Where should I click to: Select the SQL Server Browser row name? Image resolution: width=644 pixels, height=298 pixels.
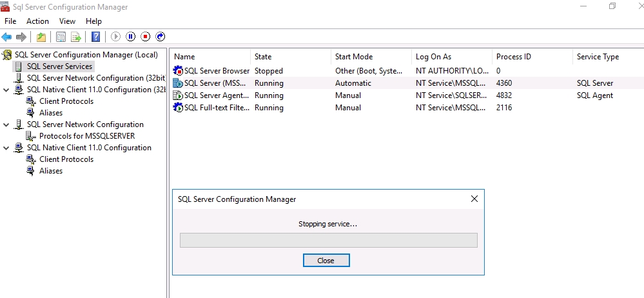pos(217,71)
